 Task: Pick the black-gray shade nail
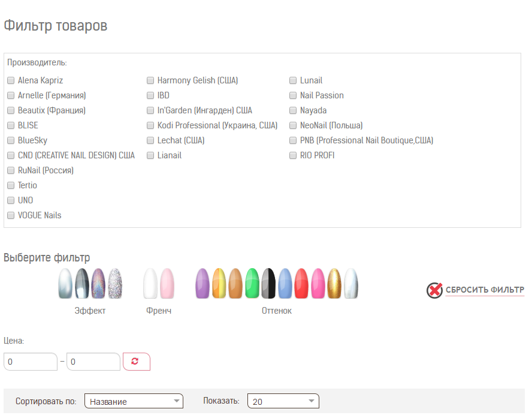[x=268, y=284]
